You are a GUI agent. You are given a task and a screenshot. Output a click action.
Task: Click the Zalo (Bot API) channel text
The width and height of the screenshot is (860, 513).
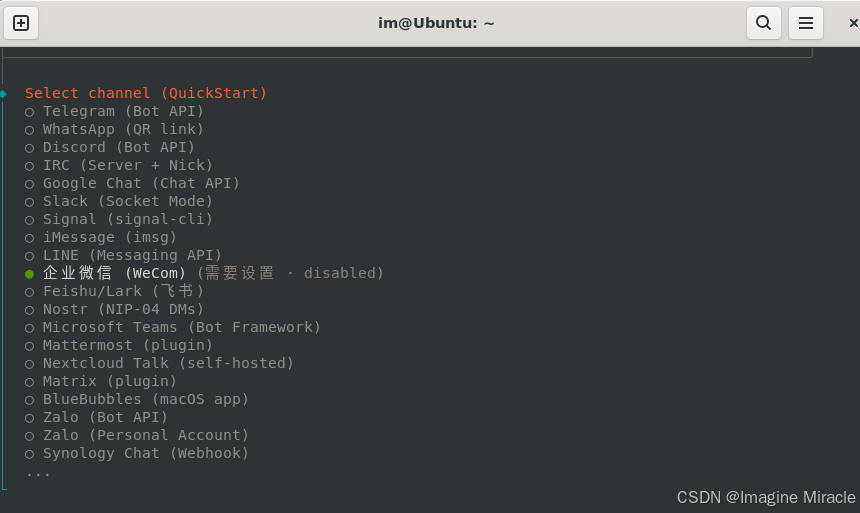pyautogui.click(x=105, y=418)
